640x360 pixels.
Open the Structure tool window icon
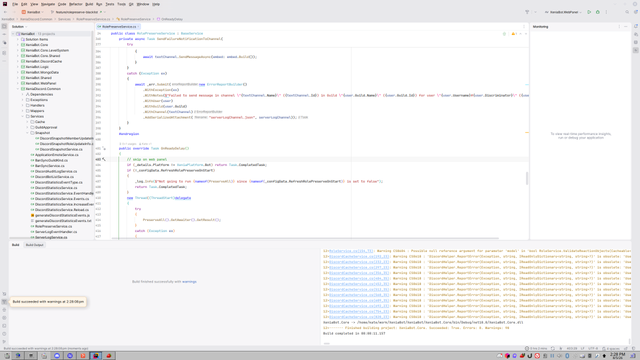click(4, 53)
